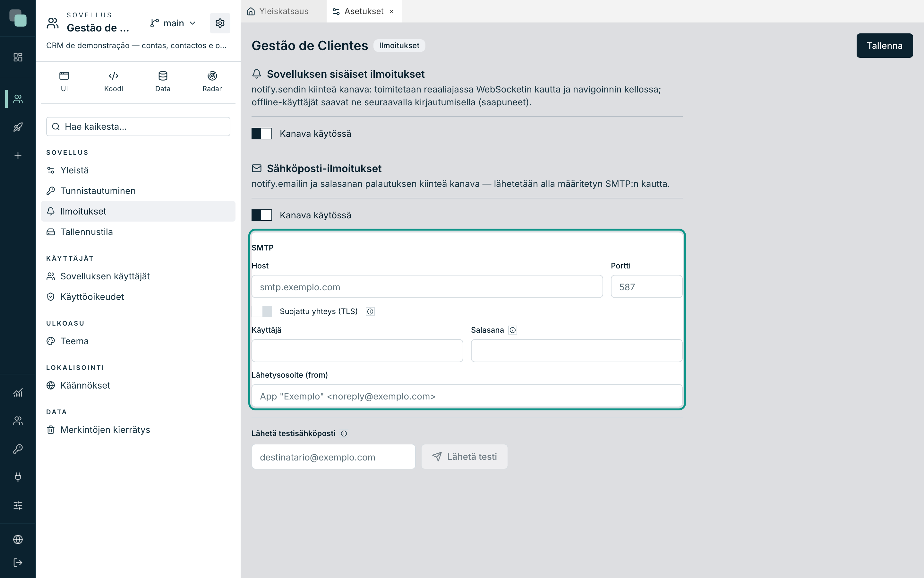Click the info icon next to Salasana
This screenshot has width=924, height=578.
(x=513, y=330)
